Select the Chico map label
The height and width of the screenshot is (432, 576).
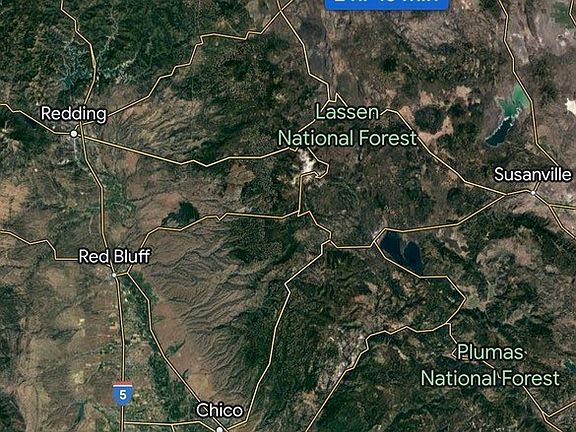coord(219,410)
